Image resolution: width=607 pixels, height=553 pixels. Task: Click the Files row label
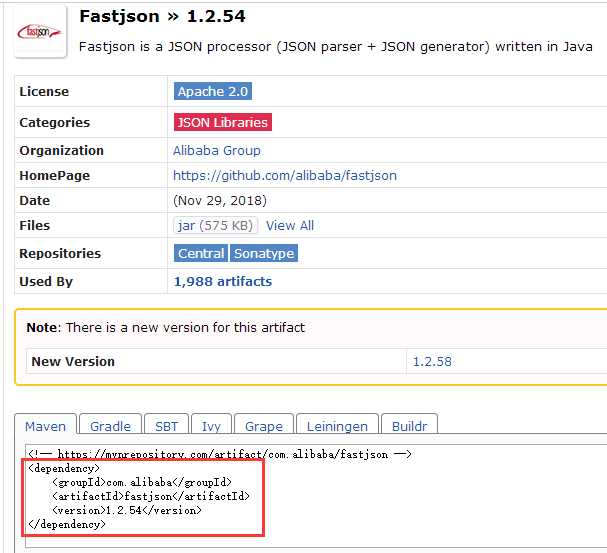point(35,225)
